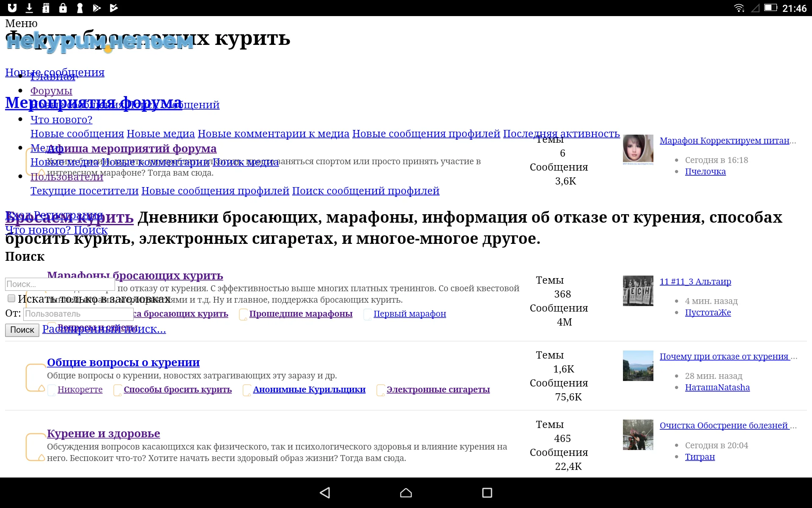The height and width of the screenshot is (508, 812).
Task: Open the checkmark app notification icon
Action: click(x=113, y=8)
